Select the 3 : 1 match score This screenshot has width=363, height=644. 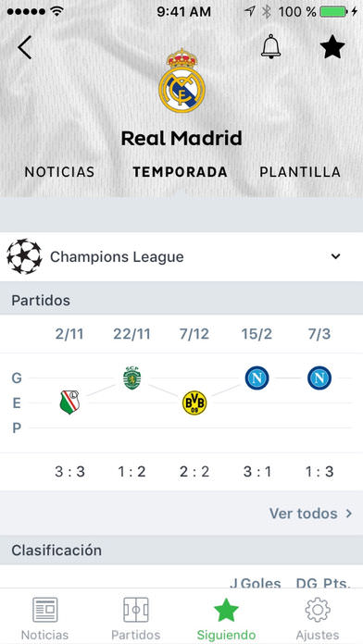(257, 472)
